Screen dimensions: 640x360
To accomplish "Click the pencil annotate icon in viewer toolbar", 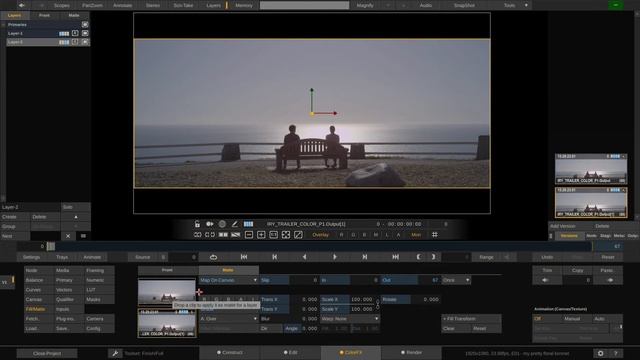I will (235, 224).
